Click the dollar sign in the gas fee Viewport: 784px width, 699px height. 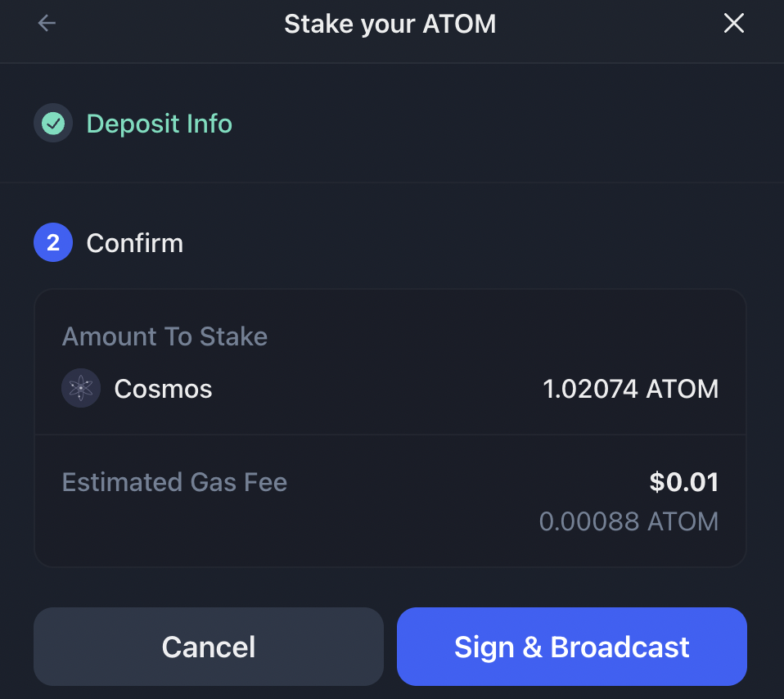[657, 482]
